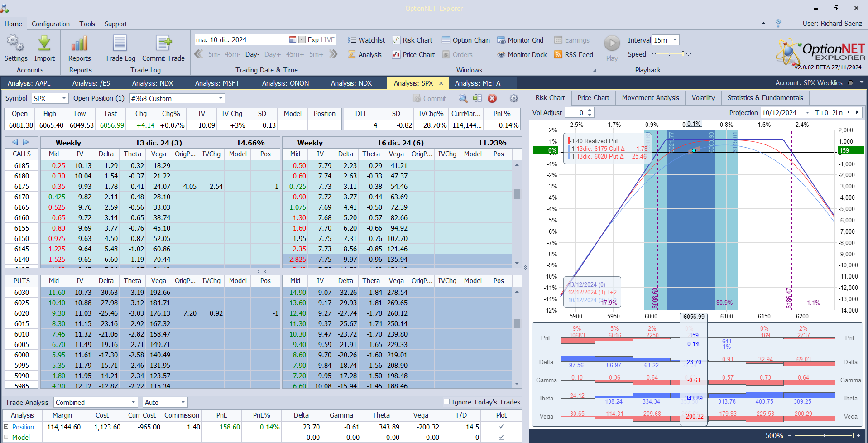This screenshot has height=443, width=868.
Task: Switch to the Movement Analysis tab
Action: point(650,98)
